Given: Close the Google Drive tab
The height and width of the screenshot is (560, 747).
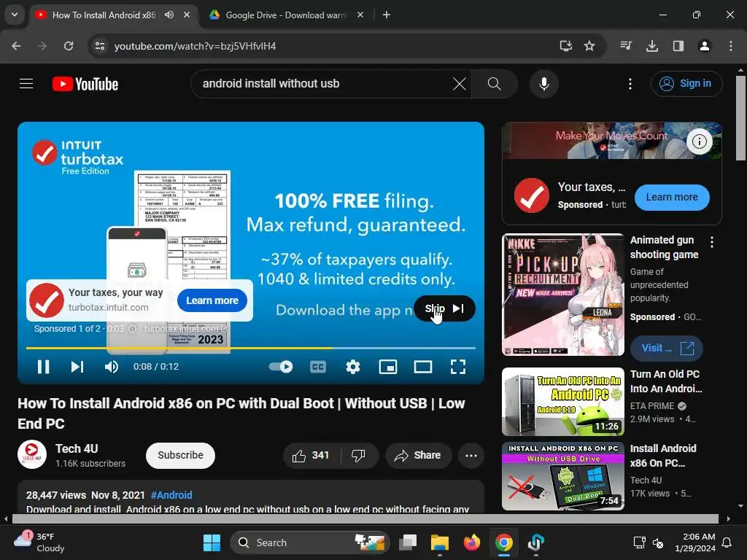Looking at the screenshot, I should (x=360, y=15).
